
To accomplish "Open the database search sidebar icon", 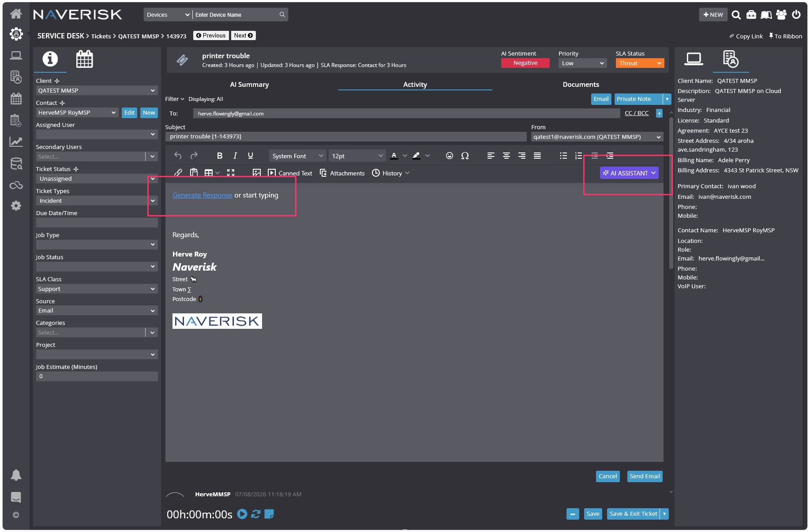I will pos(16,164).
